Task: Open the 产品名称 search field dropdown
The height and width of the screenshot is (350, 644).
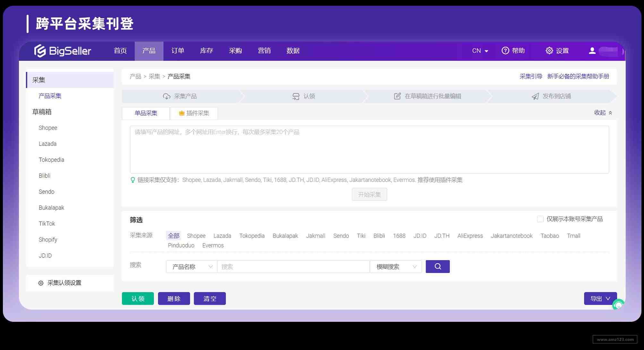Action: tap(192, 267)
